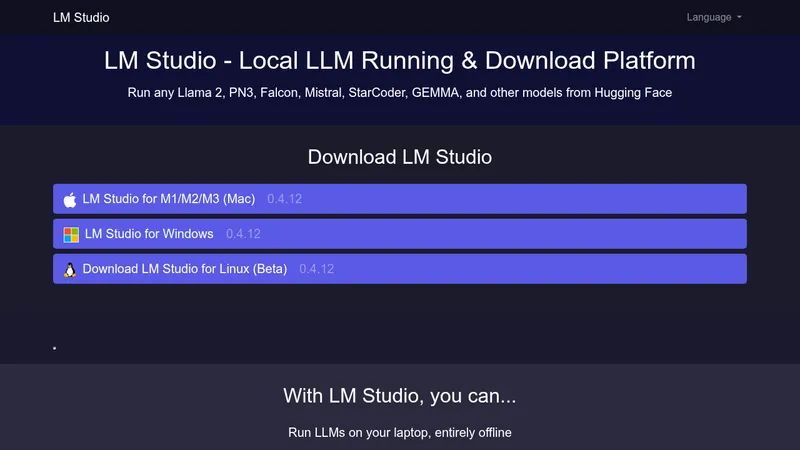Screen dimensions: 800x450
Task: Click the main platform title heading
Action: [399, 61]
